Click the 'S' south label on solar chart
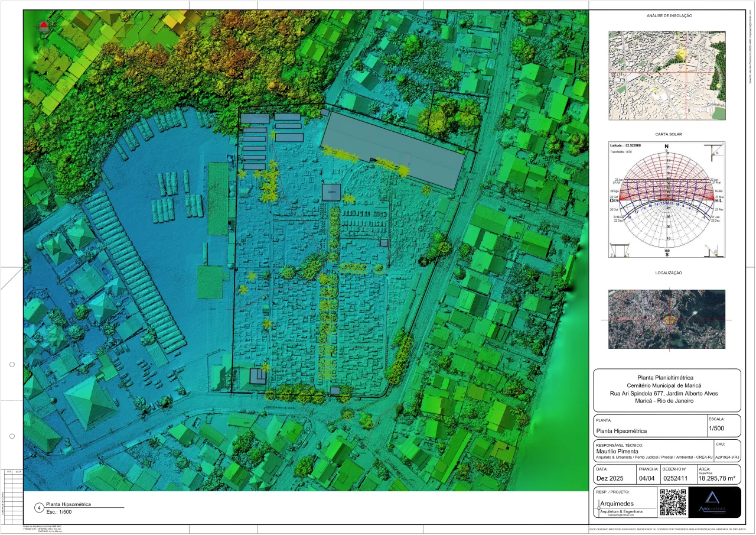This screenshot has height=535, width=756. (x=667, y=254)
